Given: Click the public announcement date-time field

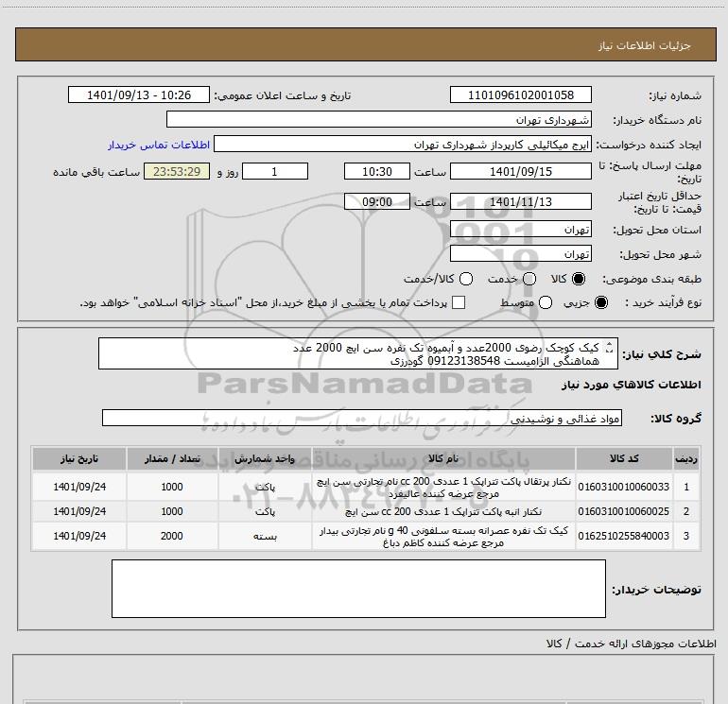Looking at the screenshot, I should (x=139, y=94).
